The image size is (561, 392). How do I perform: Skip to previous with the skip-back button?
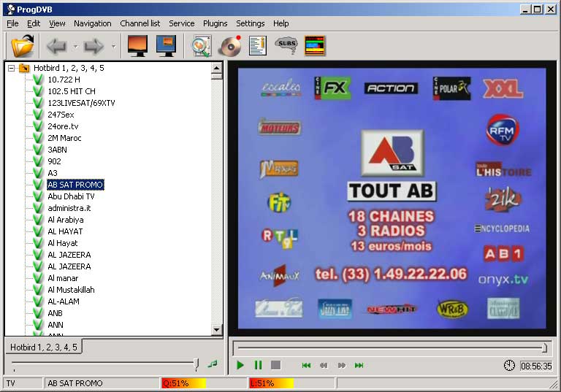pyautogui.click(x=306, y=366)
